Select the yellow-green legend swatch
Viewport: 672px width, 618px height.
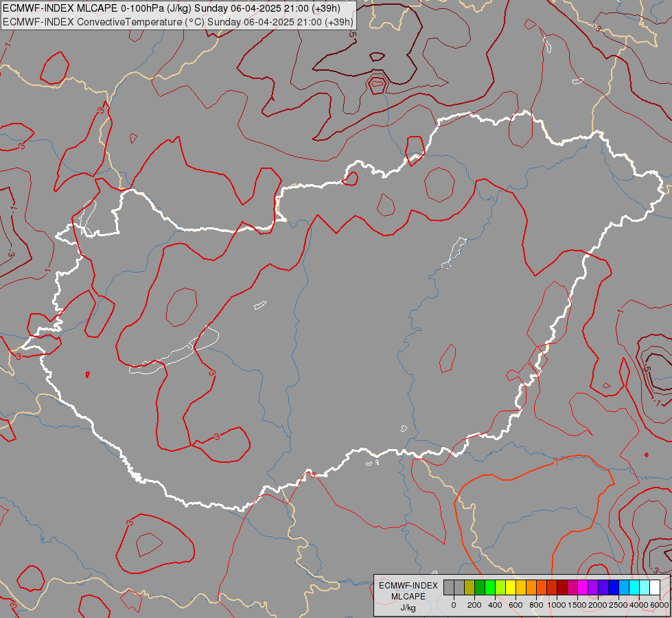[x=500, y=588]
